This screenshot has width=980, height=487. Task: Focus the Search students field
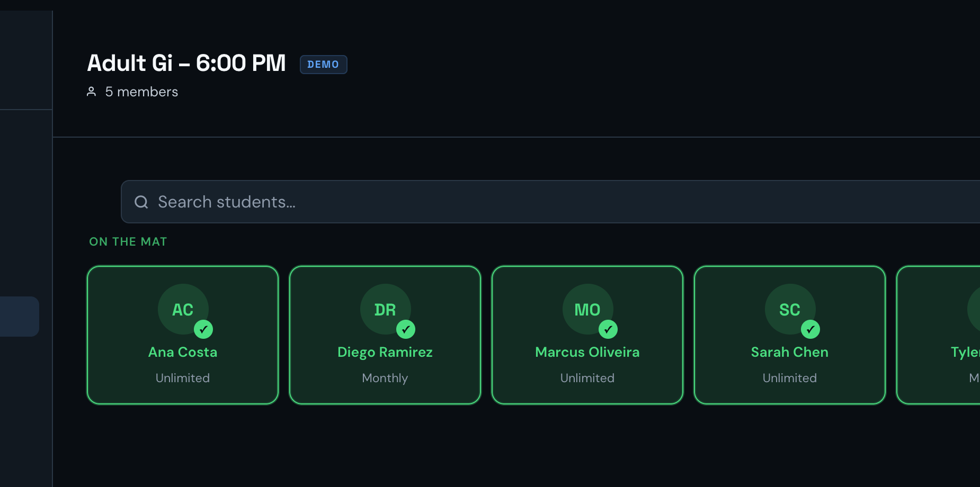(550, 202)
